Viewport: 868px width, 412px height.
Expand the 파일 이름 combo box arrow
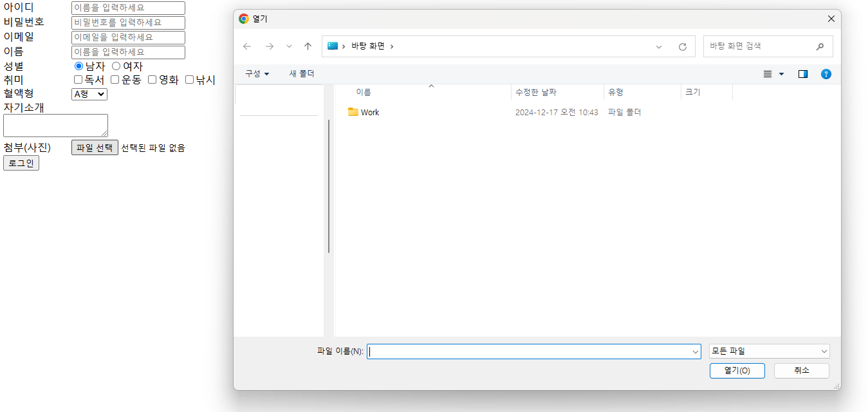(695, 351)
